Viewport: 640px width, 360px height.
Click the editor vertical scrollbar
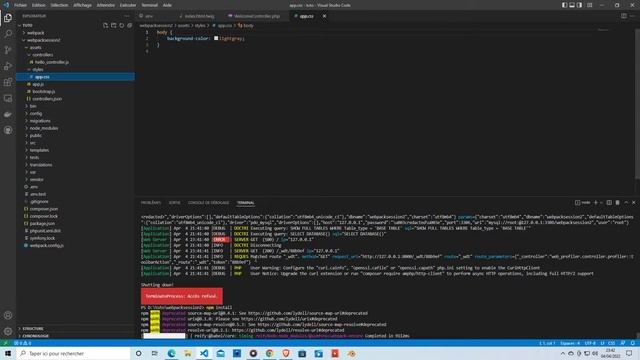point(637,105)
